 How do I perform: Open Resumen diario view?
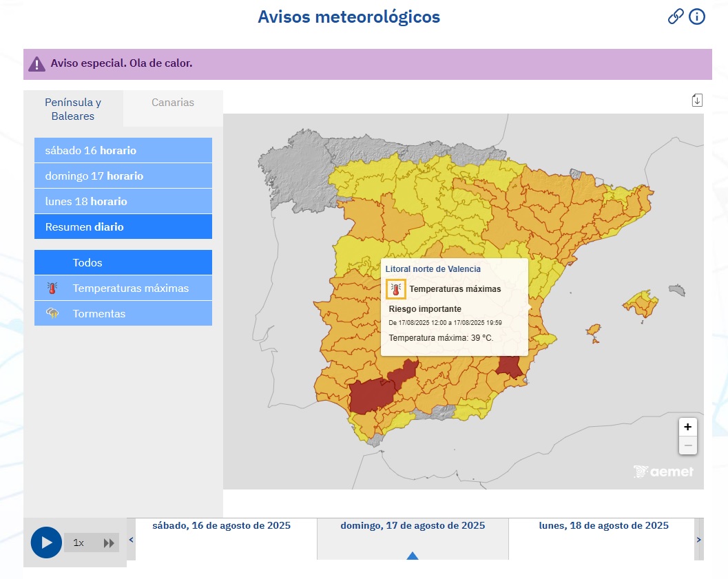123,227
